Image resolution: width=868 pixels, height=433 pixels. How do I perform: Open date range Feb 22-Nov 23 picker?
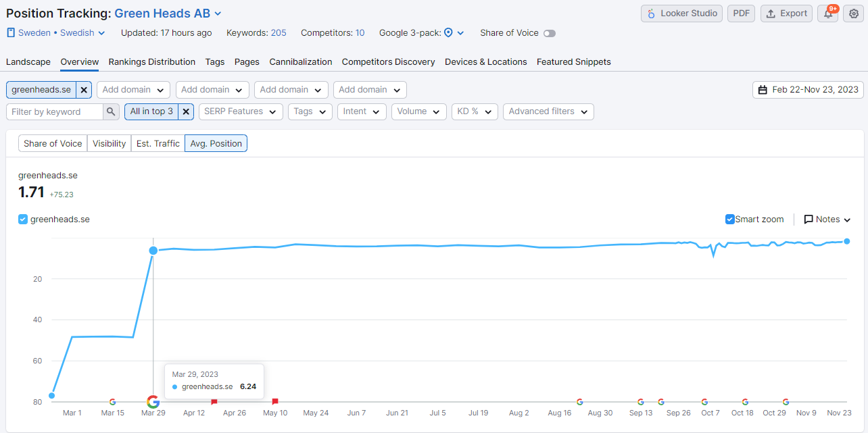click(x=808, y=90)
